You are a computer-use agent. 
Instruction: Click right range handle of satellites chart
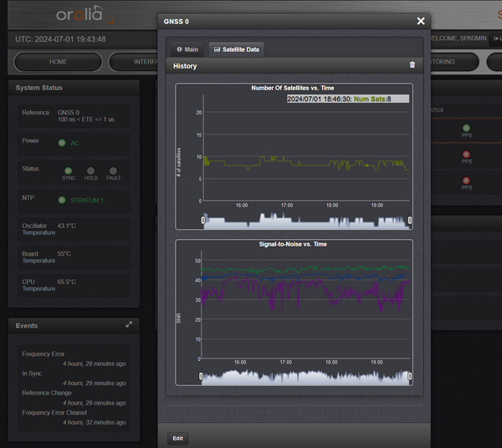tap(409, 221)
